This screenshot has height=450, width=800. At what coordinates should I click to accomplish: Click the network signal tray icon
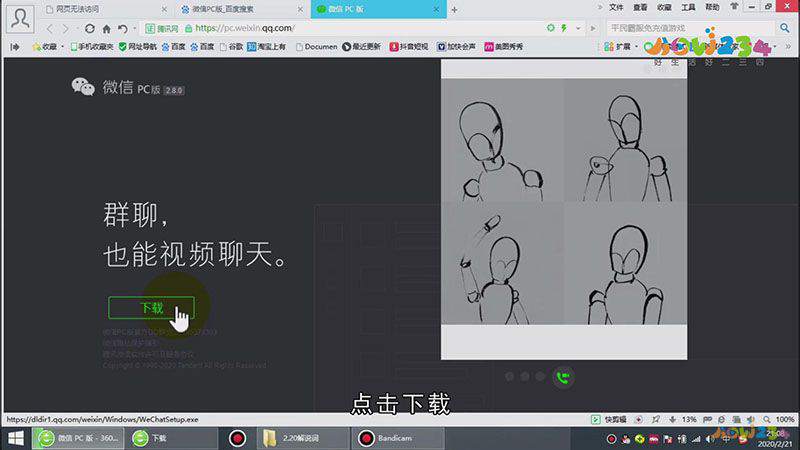(x=696, y=439)
